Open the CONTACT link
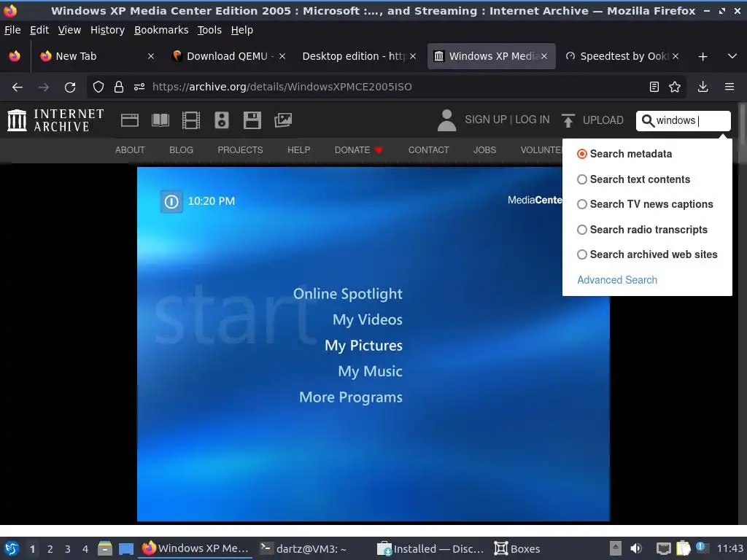The height and width of the screenshot is (560, 747). (x=428, y=150)
